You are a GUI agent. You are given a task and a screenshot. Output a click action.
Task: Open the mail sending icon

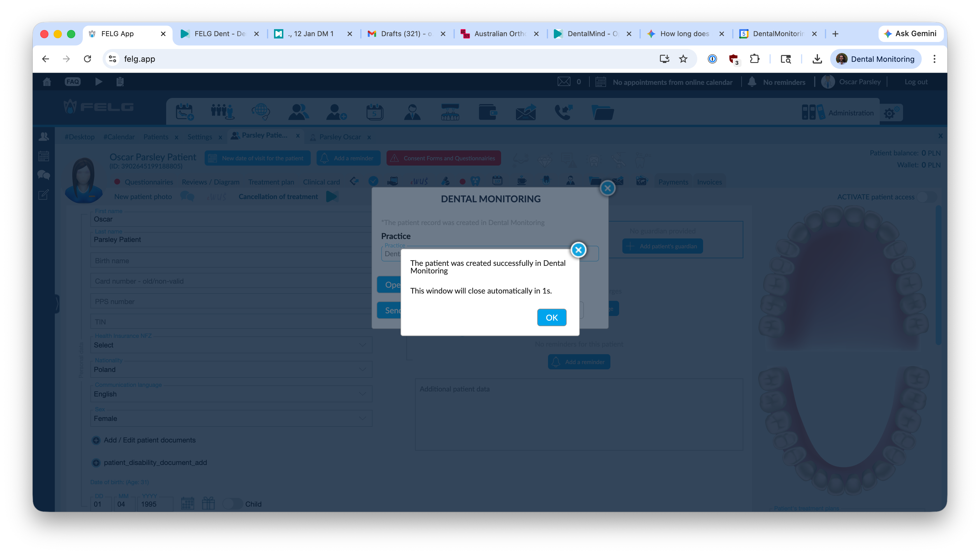pyautogui.click(x=526, y=112)
